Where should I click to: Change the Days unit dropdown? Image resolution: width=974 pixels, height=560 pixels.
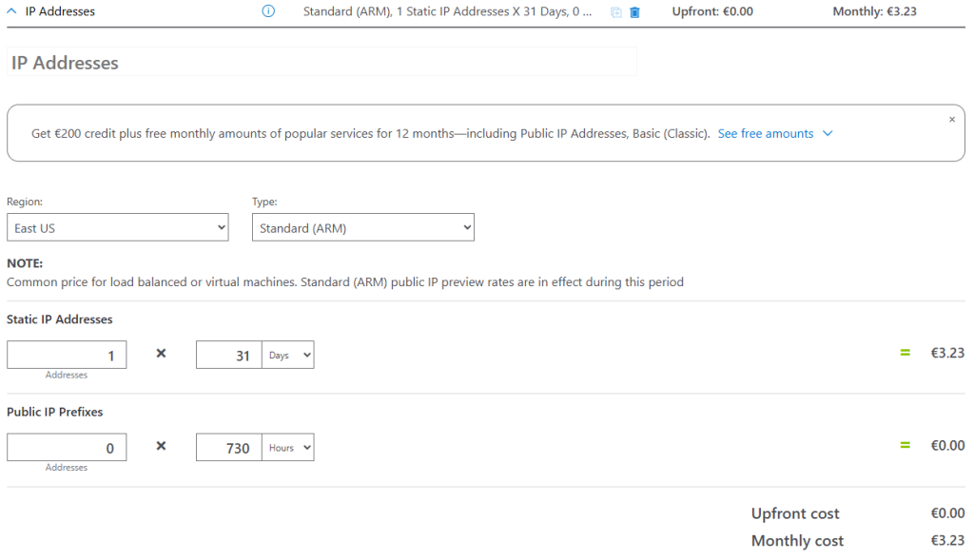click(287, 355)
